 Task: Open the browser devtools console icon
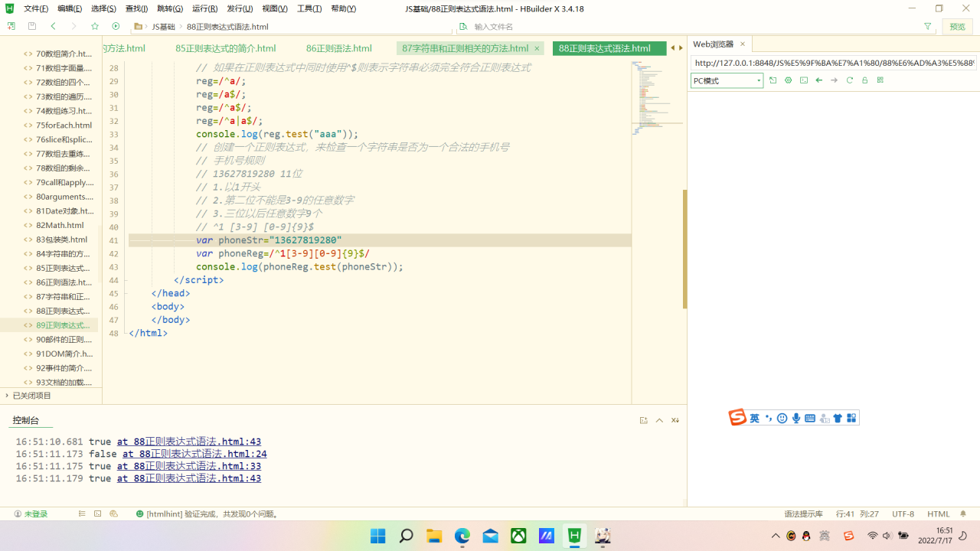[804, 80]
